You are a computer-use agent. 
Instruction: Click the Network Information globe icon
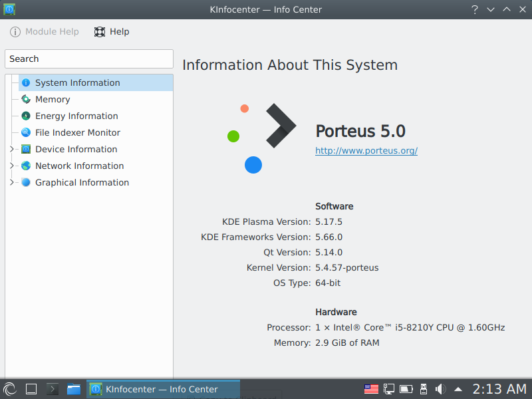click(x=26, y=166)
